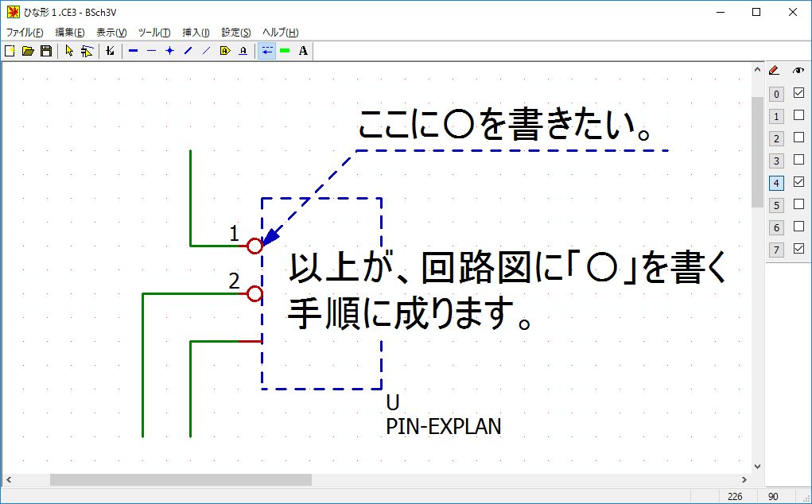Viewport: 812px width, 504px height.
Task: Open the 編集(E) menu
Action: coord(69,33)
